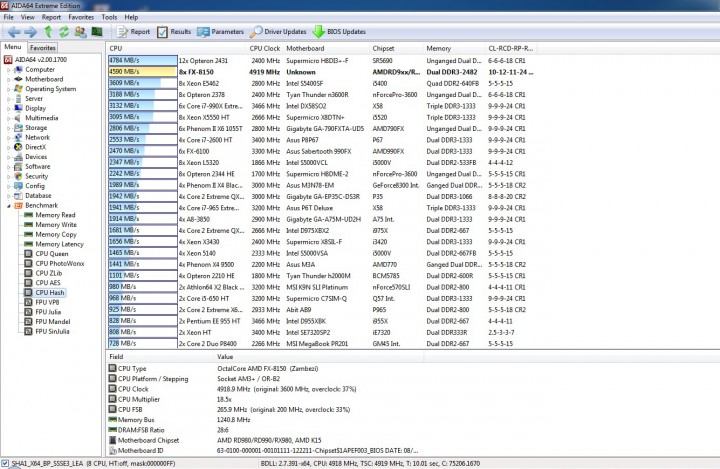
Task: Open the Tools menu
Action: point(109,17)
